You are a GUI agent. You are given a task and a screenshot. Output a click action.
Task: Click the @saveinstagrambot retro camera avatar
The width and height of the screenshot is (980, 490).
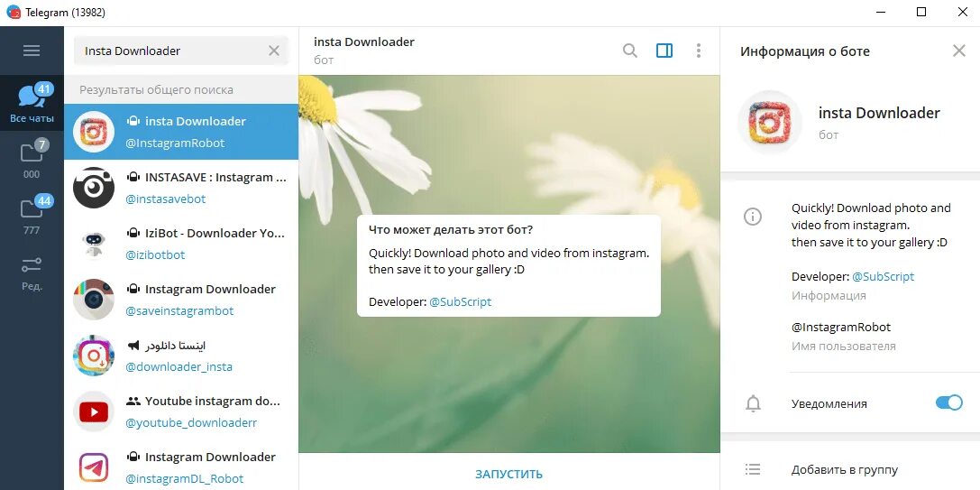pyautogui.click(x=94, y=299)
